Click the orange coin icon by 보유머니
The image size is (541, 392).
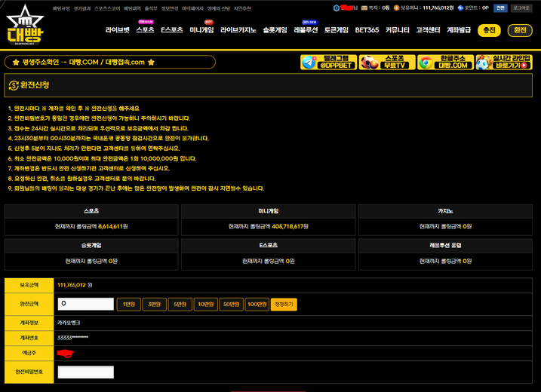[396, 8]
